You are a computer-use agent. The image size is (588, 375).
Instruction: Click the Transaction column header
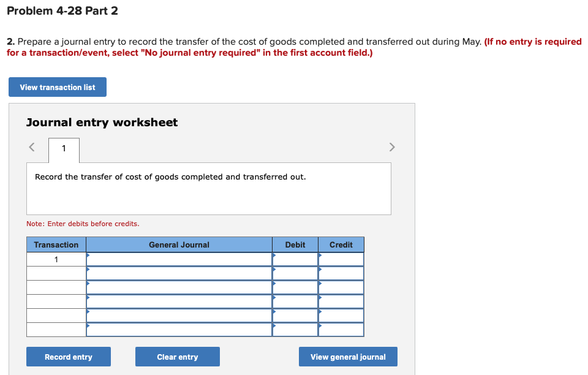56,244
